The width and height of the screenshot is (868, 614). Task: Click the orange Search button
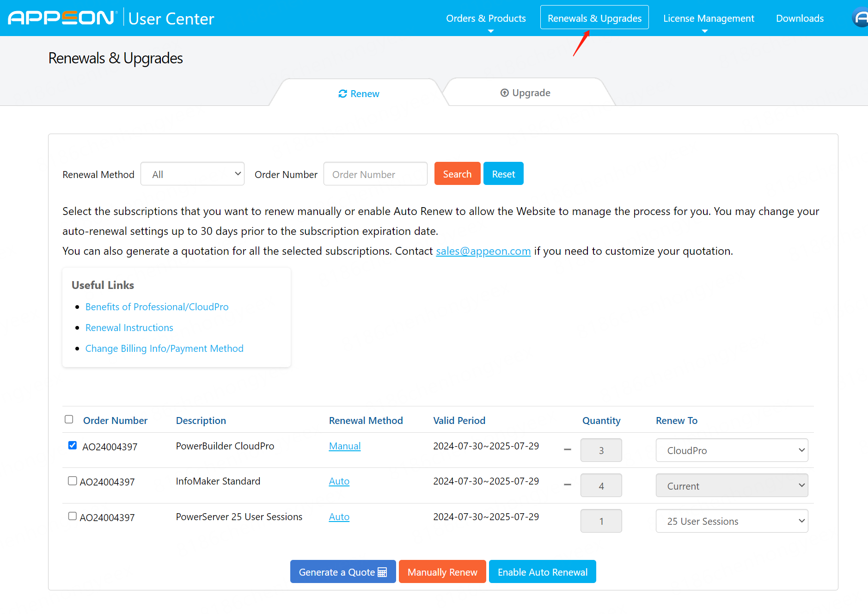click(x=457, y=173)
